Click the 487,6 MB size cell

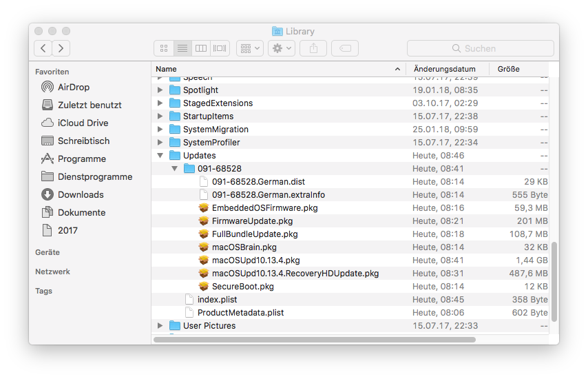coord(528,274)
